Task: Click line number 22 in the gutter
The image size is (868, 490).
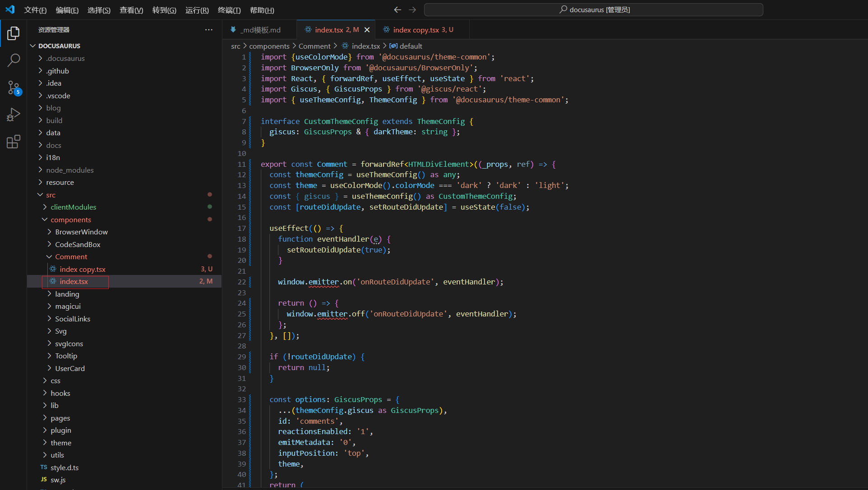Action: click(x=242, y=282)
